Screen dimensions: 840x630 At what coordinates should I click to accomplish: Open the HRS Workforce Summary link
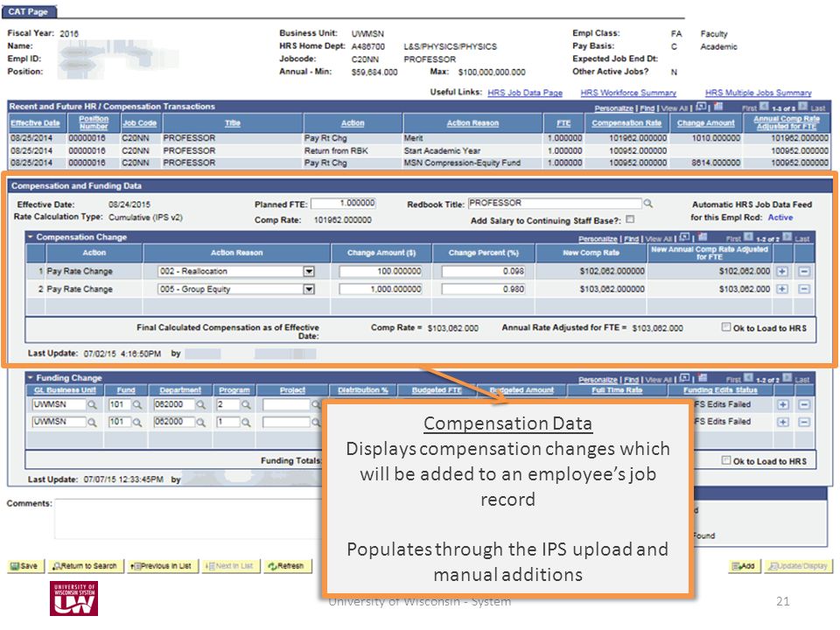[628, 93]
